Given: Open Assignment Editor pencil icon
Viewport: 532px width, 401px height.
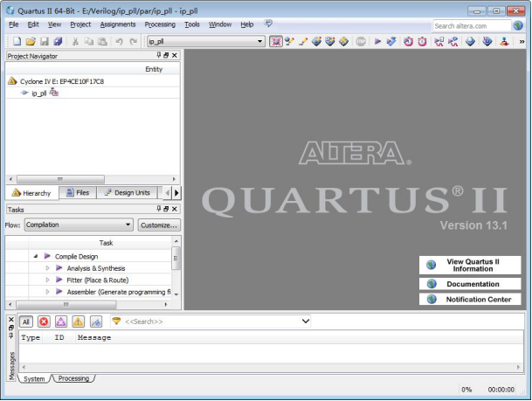Looking at the screenshot, I should pyautogui.click(x=303, y=41).
